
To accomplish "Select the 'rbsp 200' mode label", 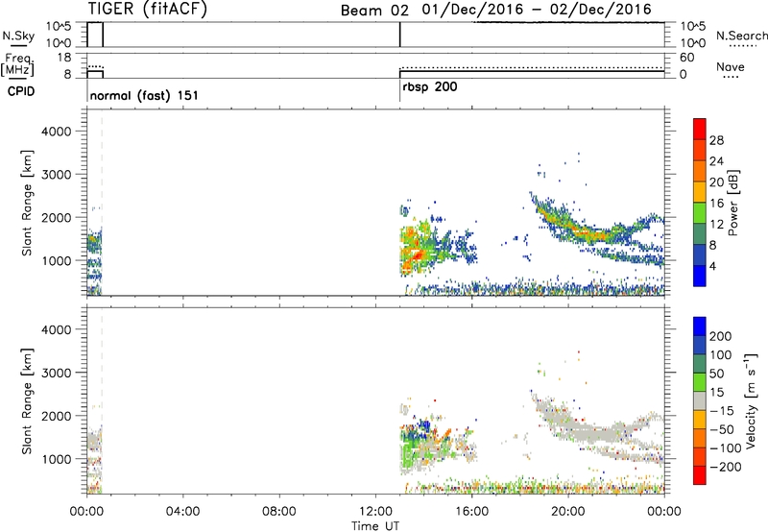I will (x=430, y=87).
